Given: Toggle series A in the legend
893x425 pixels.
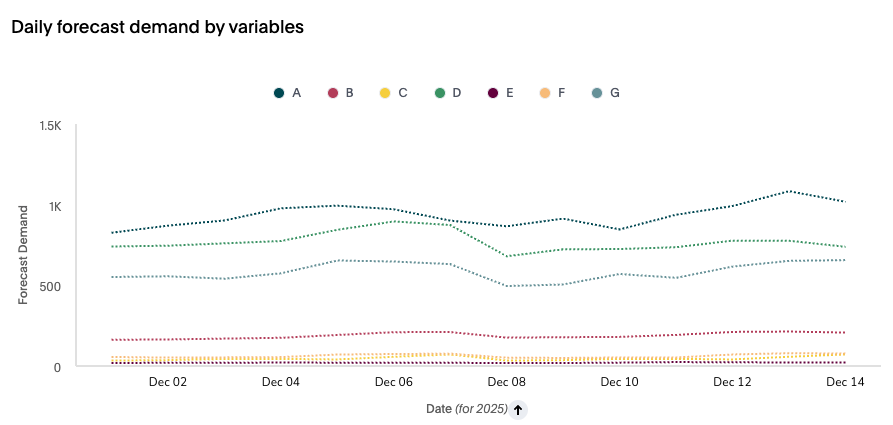Looking at the screenshot, I should [x=296, y=93].
